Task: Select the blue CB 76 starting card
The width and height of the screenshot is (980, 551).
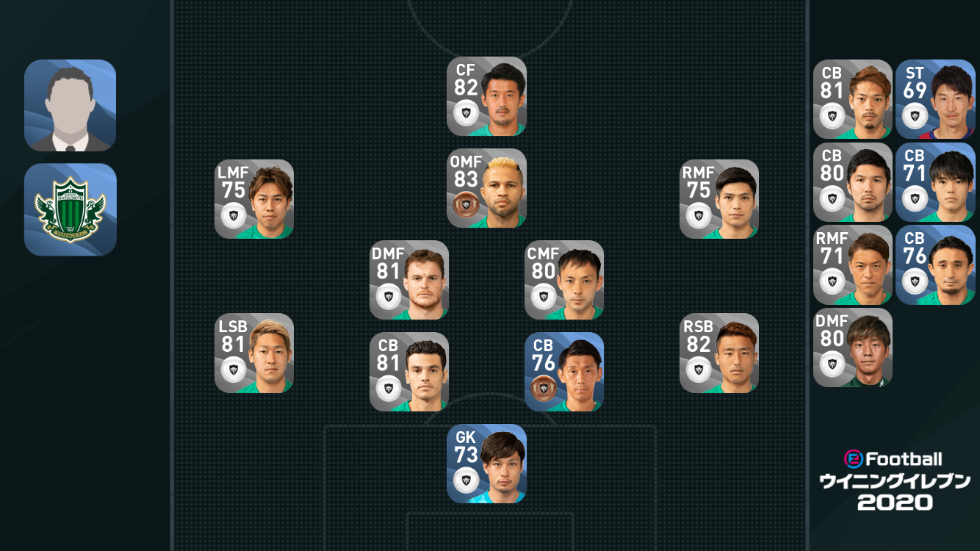Action: coord(564,372)
